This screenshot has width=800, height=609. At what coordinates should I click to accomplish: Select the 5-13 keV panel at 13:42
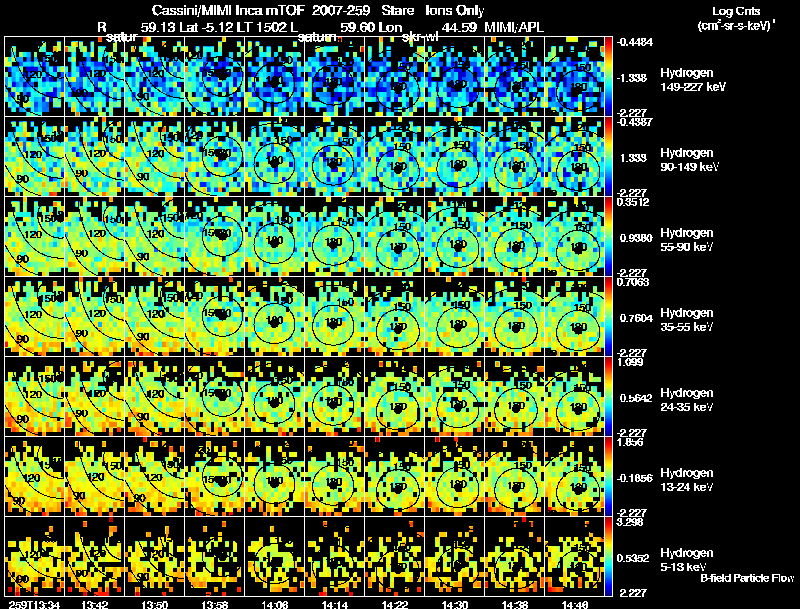tap(94, 556)
